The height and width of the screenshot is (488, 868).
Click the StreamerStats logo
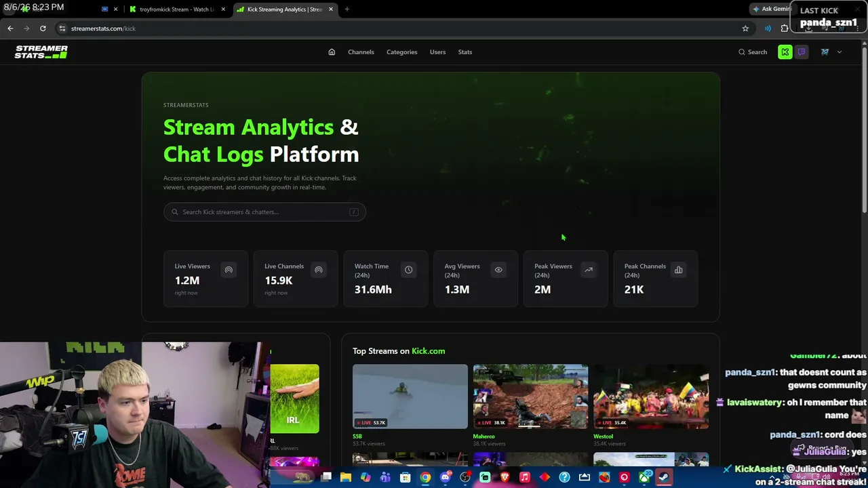[x=41, y=52]
